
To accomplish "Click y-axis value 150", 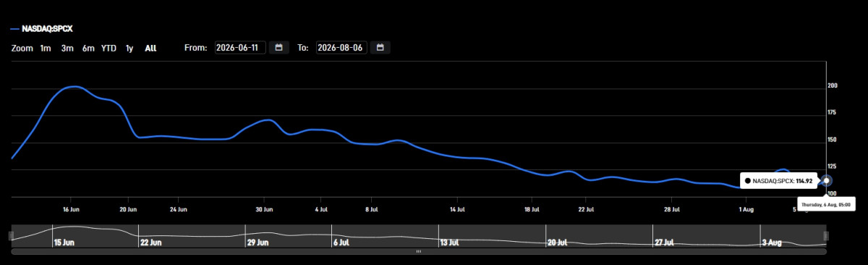I will [x=832, y=140].
